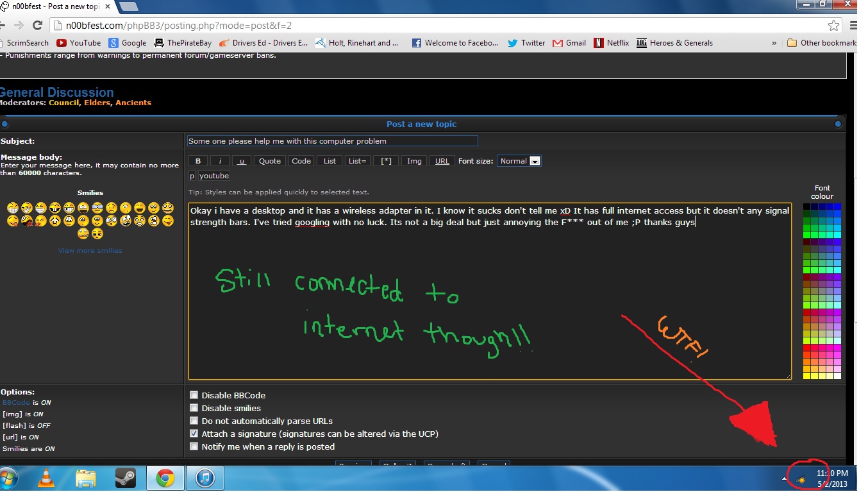868x492 pixels.
Task: Click the Quote BBCode button
Action: pos(269,161)
